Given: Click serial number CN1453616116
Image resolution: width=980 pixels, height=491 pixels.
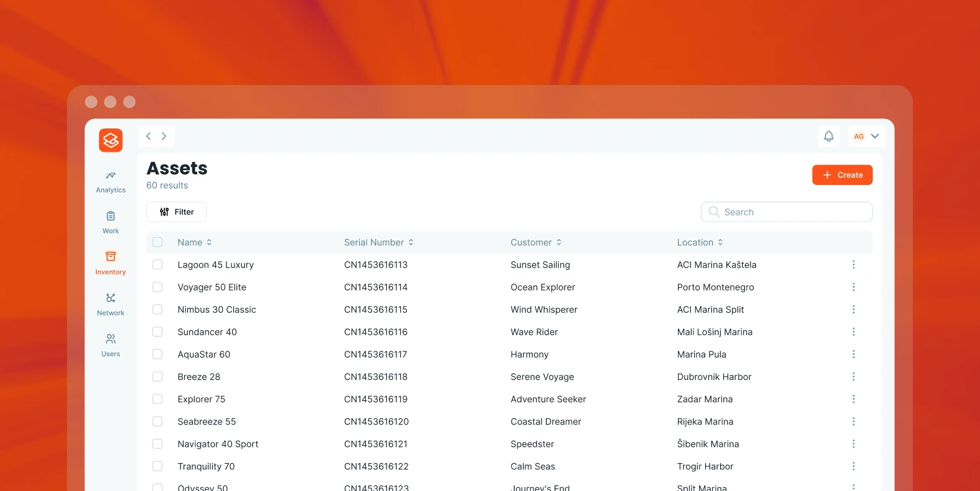Looking at the screenshot, I should pos(376,332).
